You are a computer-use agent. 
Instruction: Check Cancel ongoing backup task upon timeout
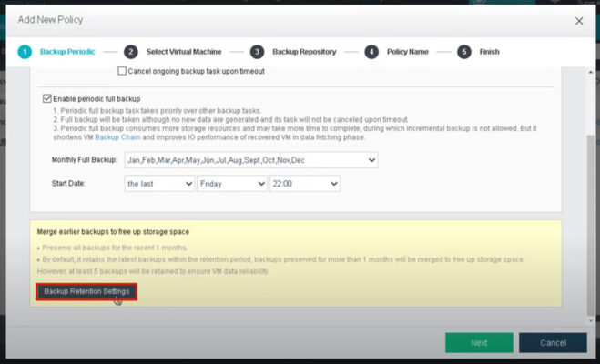[x=122, y=71]
